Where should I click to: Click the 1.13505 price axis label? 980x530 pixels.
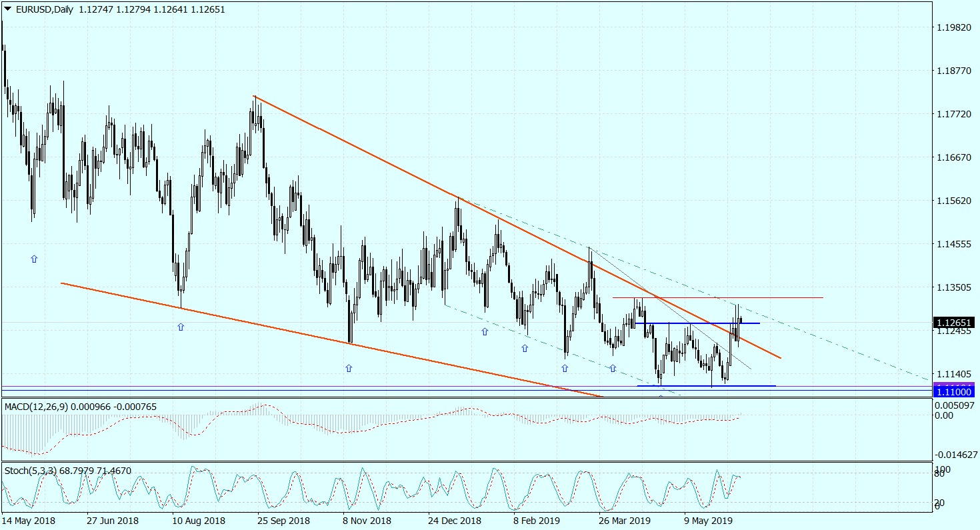tap(953, 288)
